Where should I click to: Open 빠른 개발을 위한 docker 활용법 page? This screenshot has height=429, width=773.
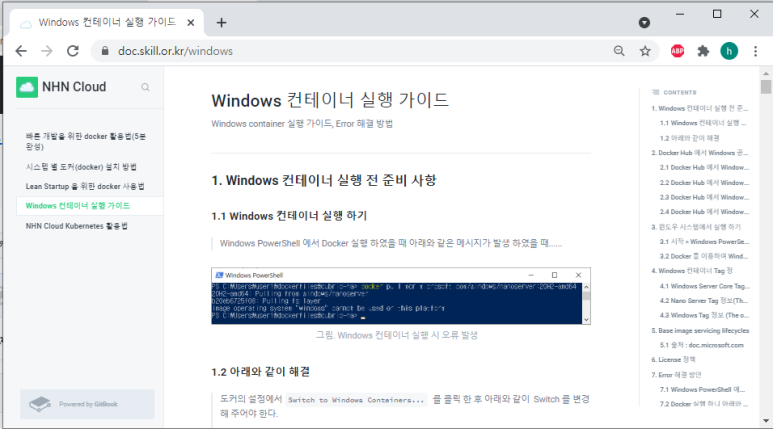[x=86, y=141]
